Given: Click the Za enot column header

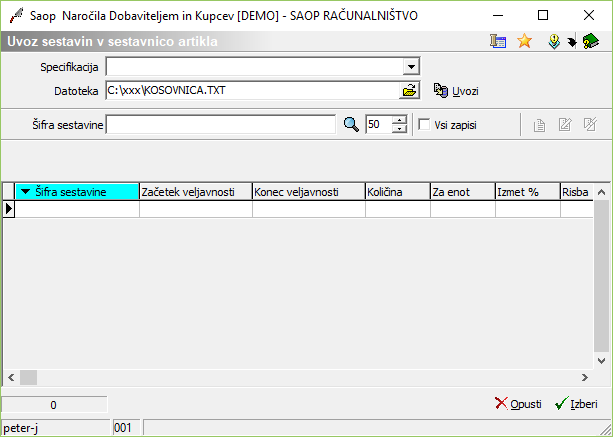Looking at the screenshot, I should point(463,192).
